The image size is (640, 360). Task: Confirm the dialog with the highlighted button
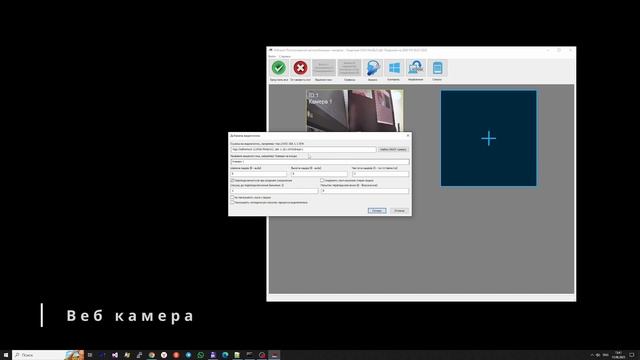pos(377,211)
